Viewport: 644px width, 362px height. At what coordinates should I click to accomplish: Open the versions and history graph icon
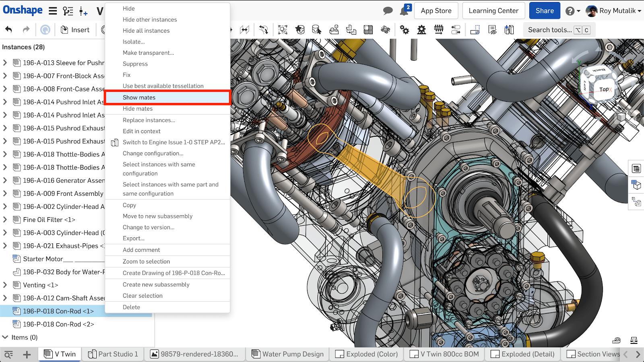click(x=68, y=11)
